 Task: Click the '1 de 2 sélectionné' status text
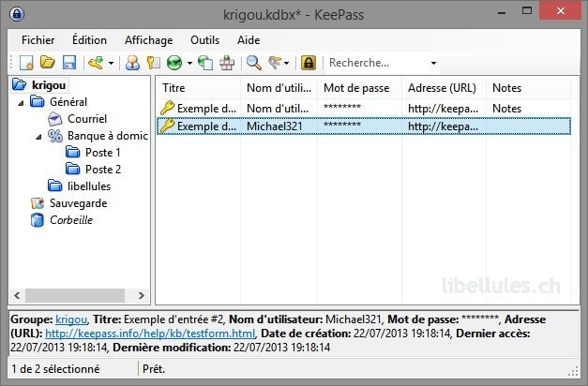[x=55, y=369]
